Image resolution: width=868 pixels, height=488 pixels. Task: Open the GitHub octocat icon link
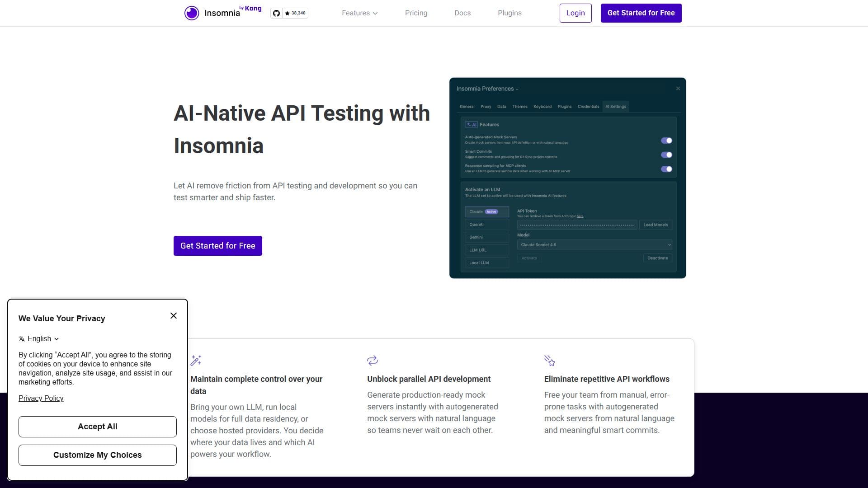coord(276,13)
